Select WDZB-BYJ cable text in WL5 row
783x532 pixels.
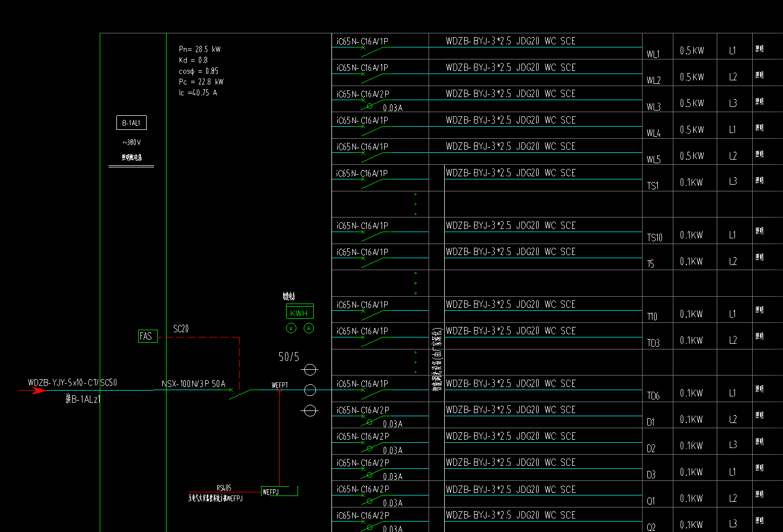pos(511,147)
